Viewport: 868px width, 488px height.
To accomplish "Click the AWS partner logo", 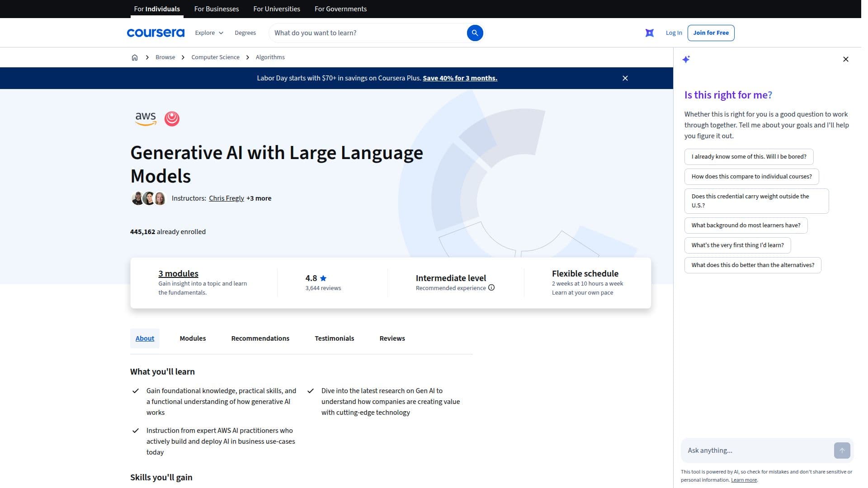I will click(x=147, y=119).
